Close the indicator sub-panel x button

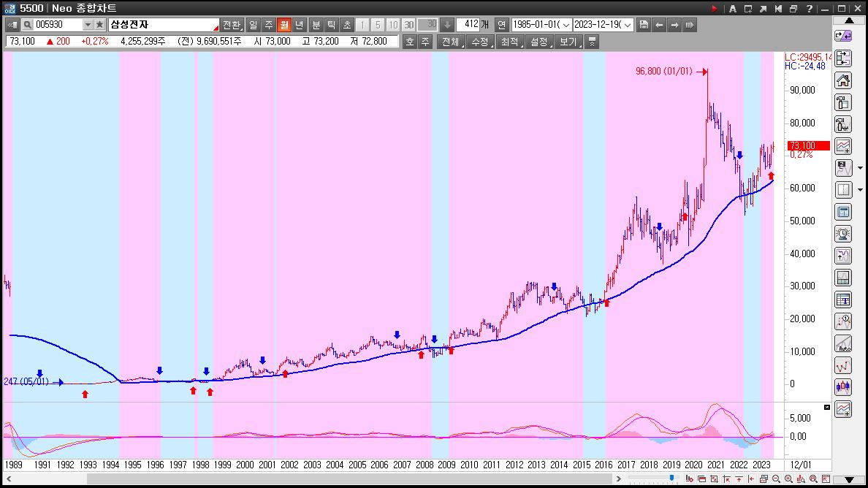827,407
